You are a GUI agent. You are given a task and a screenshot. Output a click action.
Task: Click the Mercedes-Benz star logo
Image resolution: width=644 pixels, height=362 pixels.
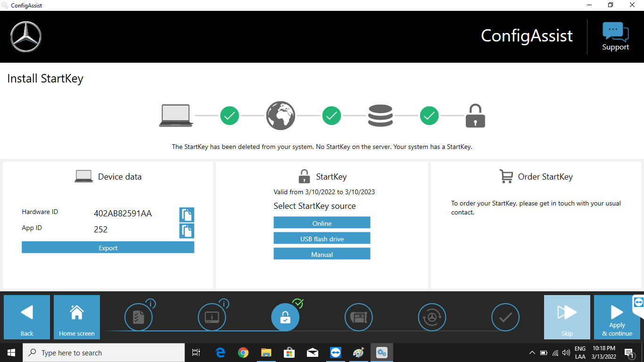(x=26, y=37)
